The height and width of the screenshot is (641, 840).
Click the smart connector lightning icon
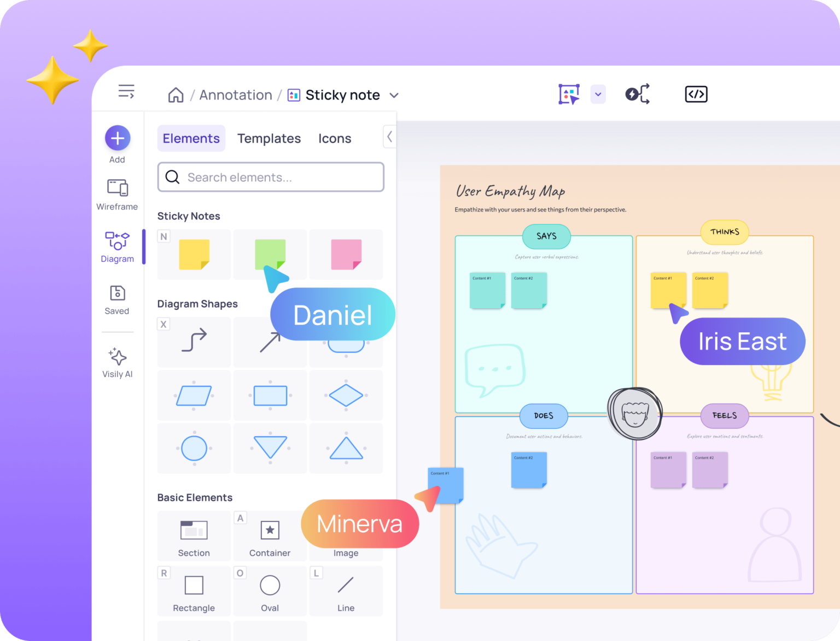pos(637,93)
